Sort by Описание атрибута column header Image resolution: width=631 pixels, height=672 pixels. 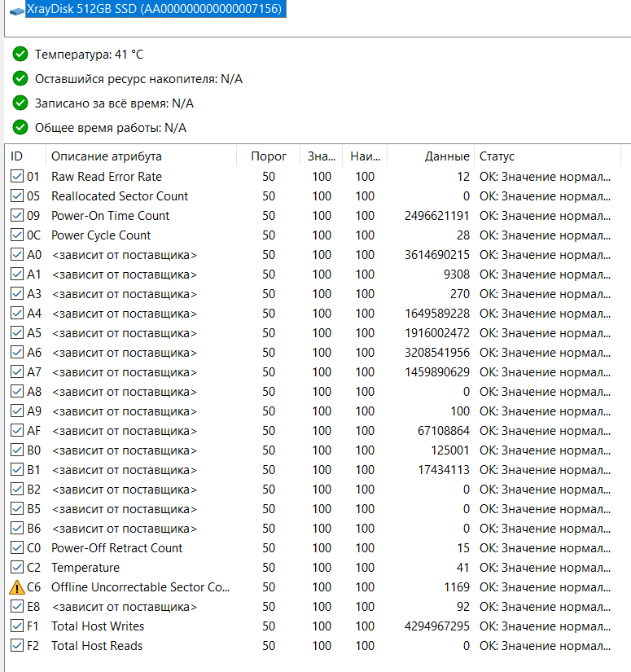(142, 156)
